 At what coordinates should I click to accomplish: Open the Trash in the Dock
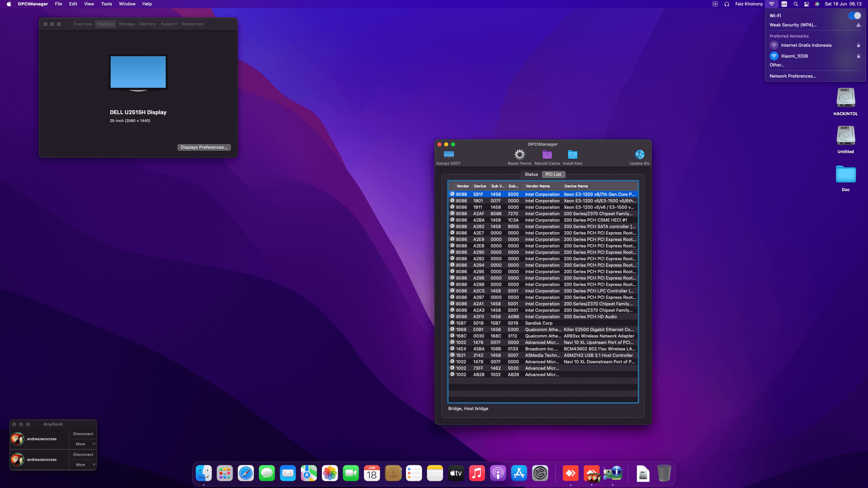point(664,473)
